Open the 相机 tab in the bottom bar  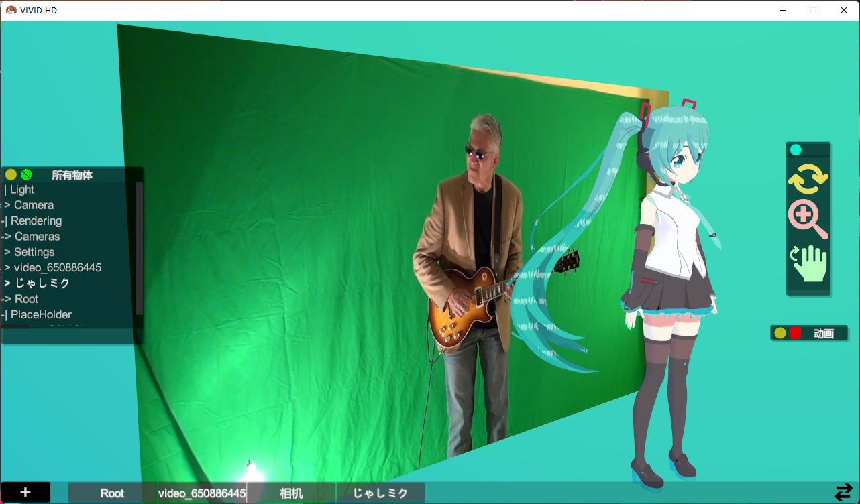click(x=291, y=493)
